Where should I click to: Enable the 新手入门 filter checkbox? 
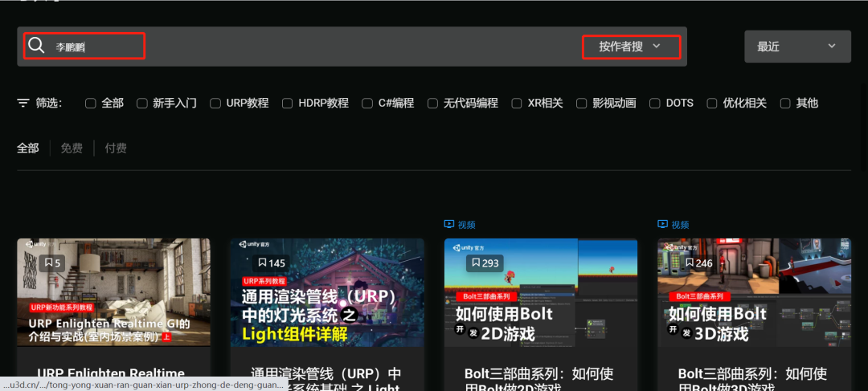tap(142, 103)
